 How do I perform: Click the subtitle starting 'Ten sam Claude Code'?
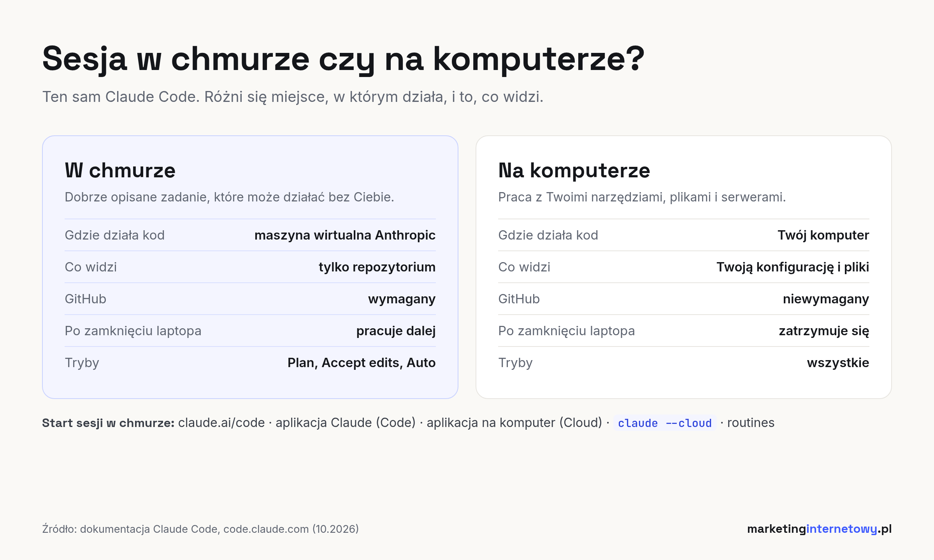click(x=293, y=97)
